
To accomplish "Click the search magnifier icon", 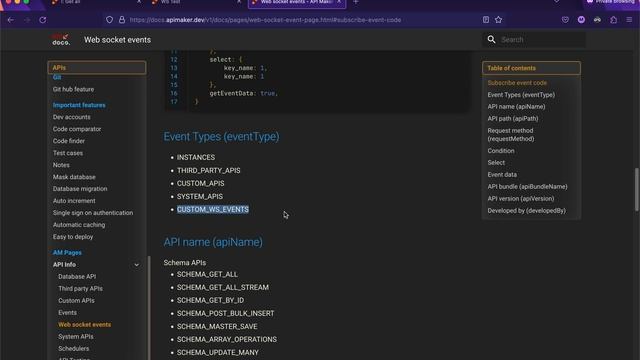I will (x=491, y=40).
